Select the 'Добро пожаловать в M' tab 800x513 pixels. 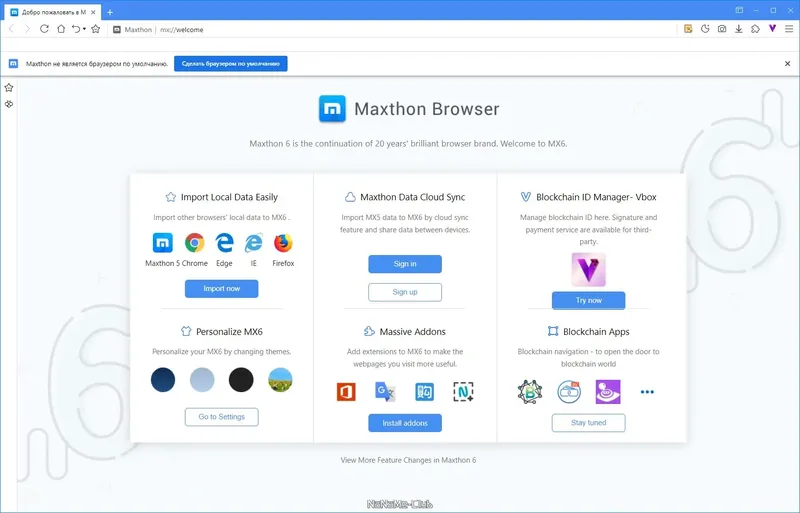53,12
